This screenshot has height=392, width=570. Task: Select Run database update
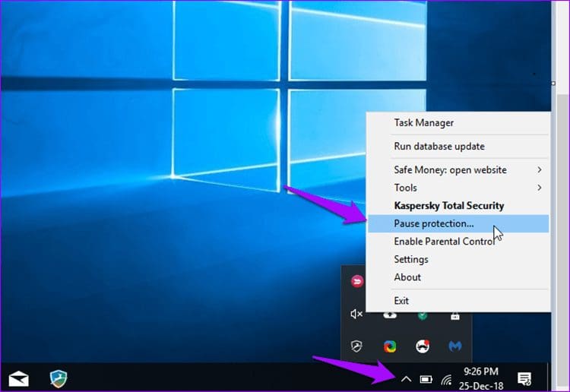[458, 147]
